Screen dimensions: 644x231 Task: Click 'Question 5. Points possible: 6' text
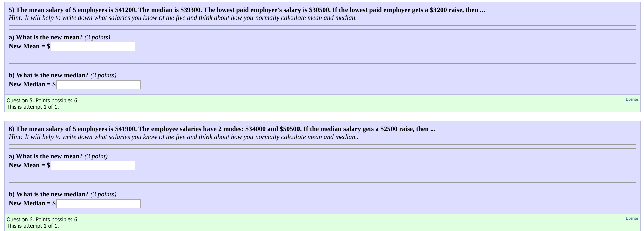pyautogui.click(x=42, y=100)
